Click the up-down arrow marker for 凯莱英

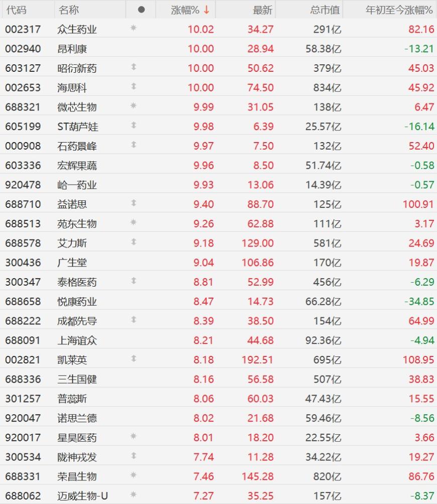[134, 358]
